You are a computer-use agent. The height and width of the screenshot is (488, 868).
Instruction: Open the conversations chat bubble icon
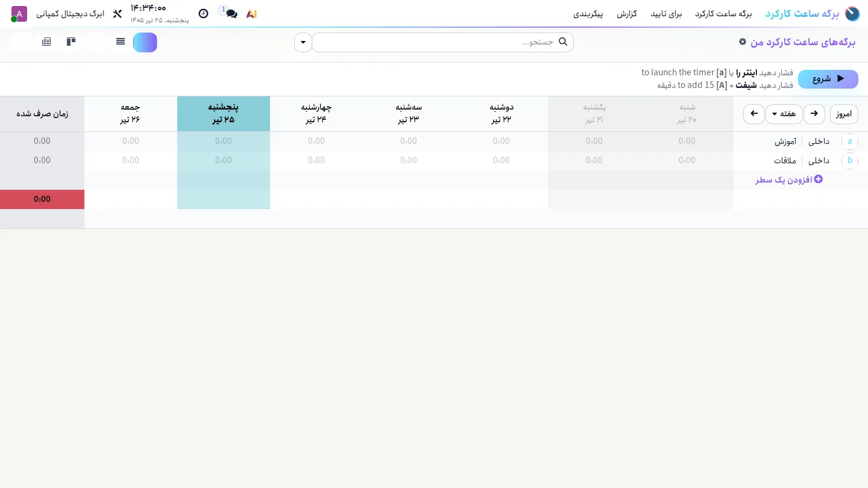click(231, 14)
